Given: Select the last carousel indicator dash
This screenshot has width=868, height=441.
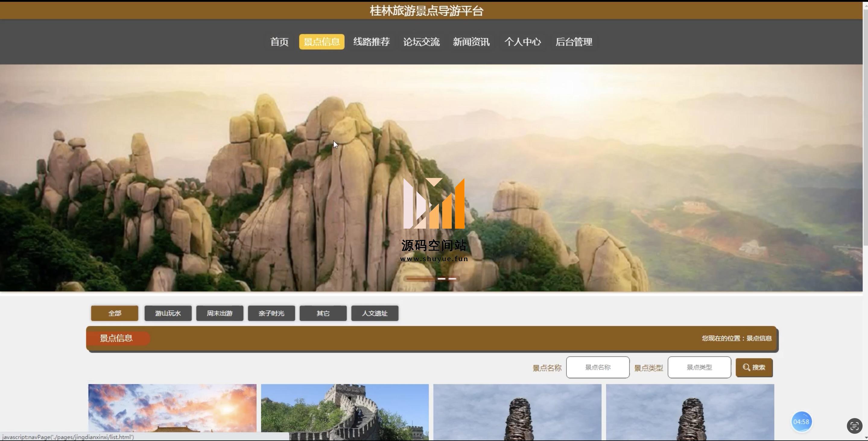Looking at the screenshot, I should coord(452,279).
